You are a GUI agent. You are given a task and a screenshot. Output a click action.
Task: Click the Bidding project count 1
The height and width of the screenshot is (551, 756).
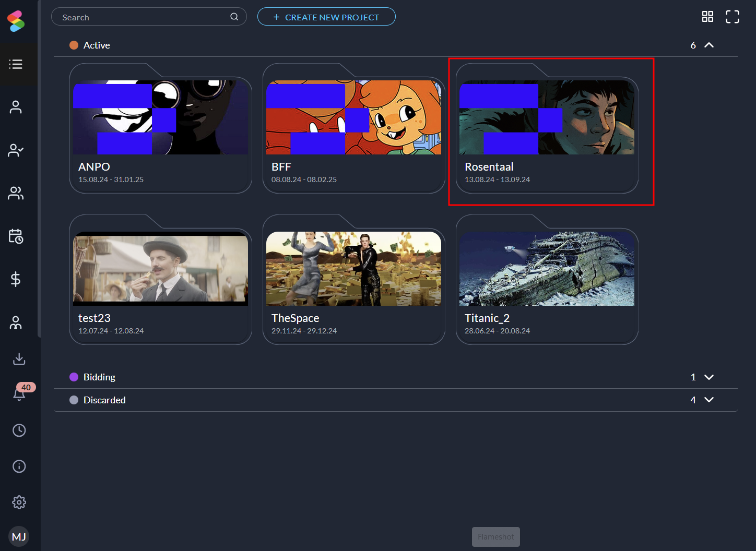point(693,377)
